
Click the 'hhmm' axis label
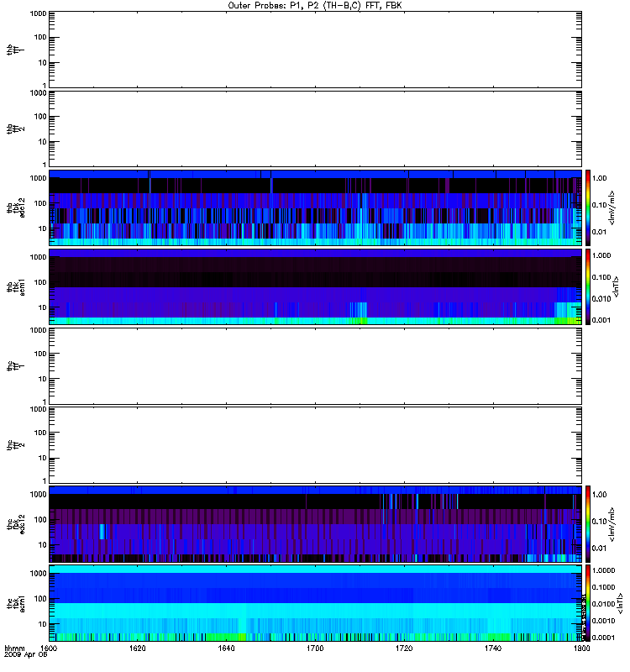pos(14,648)
